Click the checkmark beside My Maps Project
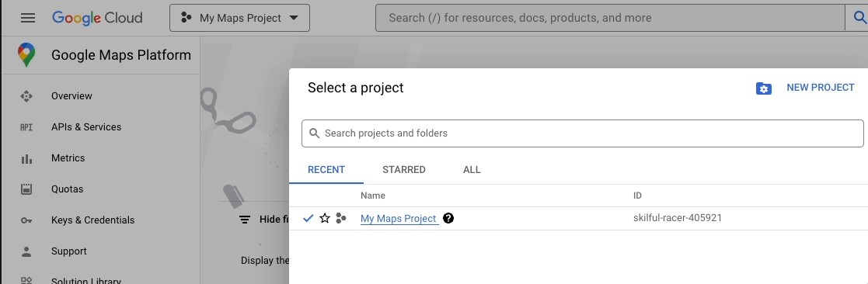 point(309,218)
